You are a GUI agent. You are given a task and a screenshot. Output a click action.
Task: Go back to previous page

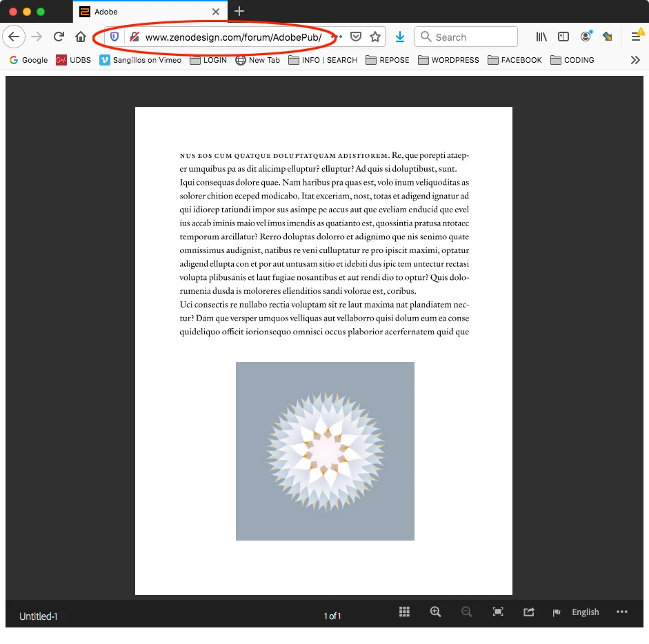[x=14, y=37]
